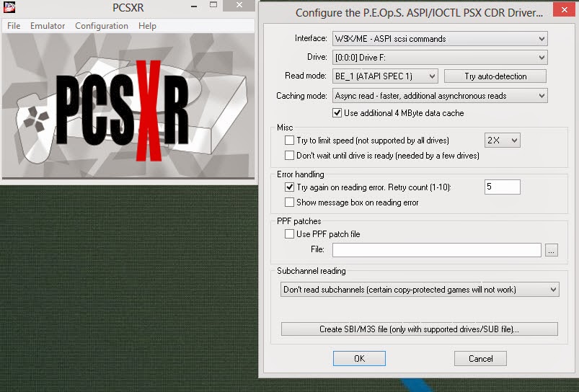Toggle Try again on reading error checkbox

click(x=290, y=187)
